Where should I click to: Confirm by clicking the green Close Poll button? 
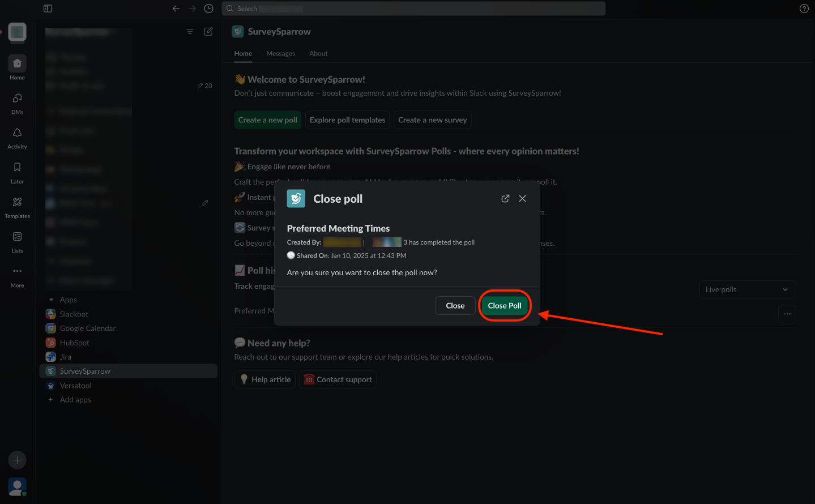coord(504,306)
